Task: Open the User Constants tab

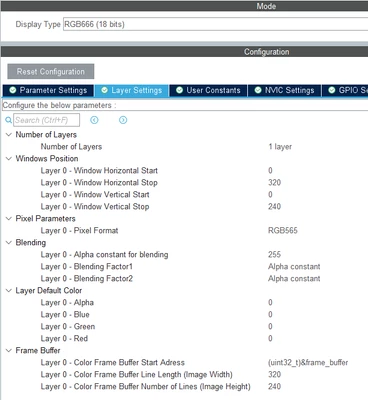Action: pyautogui.click(x=208, y=90)
